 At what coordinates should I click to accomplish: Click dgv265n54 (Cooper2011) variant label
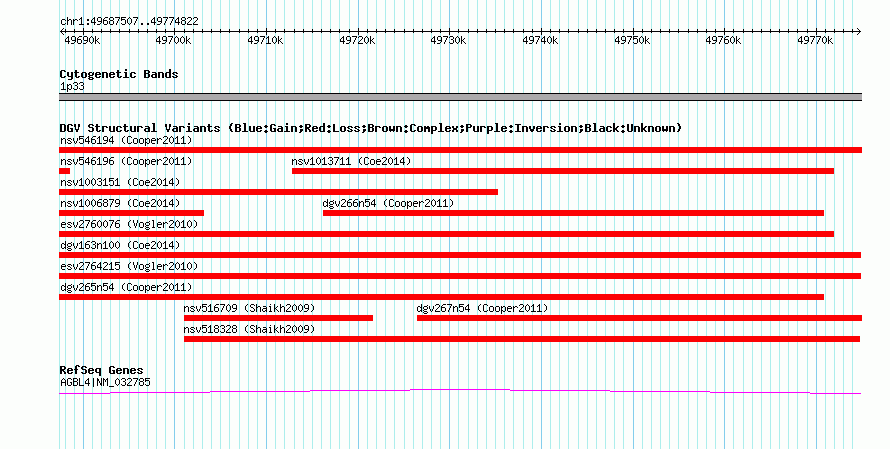(126, 287)
